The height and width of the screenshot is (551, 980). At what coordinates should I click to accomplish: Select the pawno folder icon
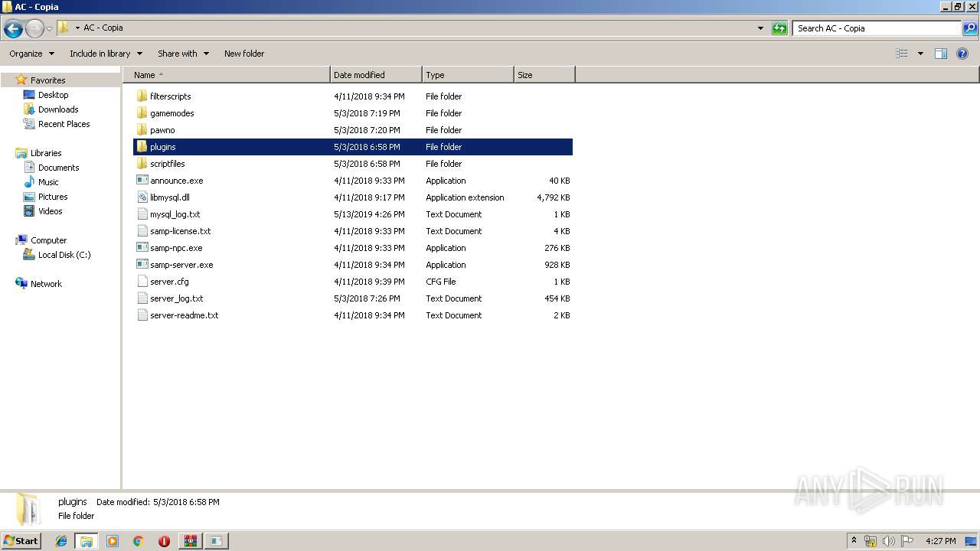coord(142,130)
